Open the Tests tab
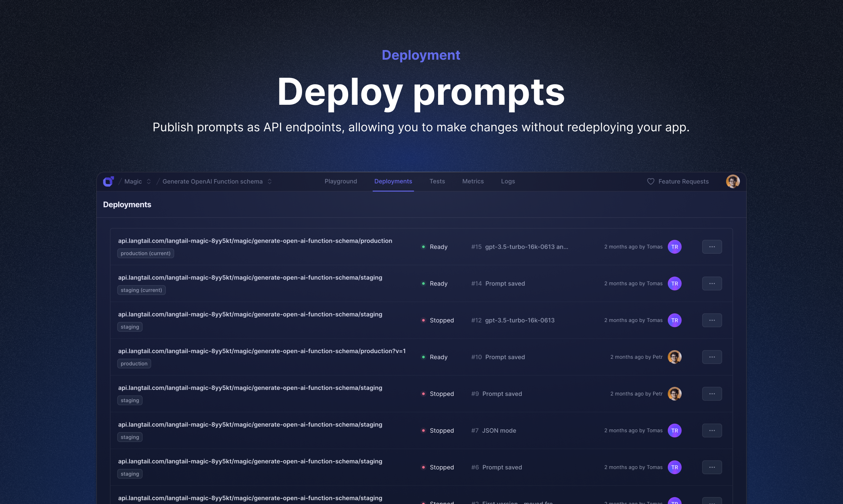 pos(437,181)
